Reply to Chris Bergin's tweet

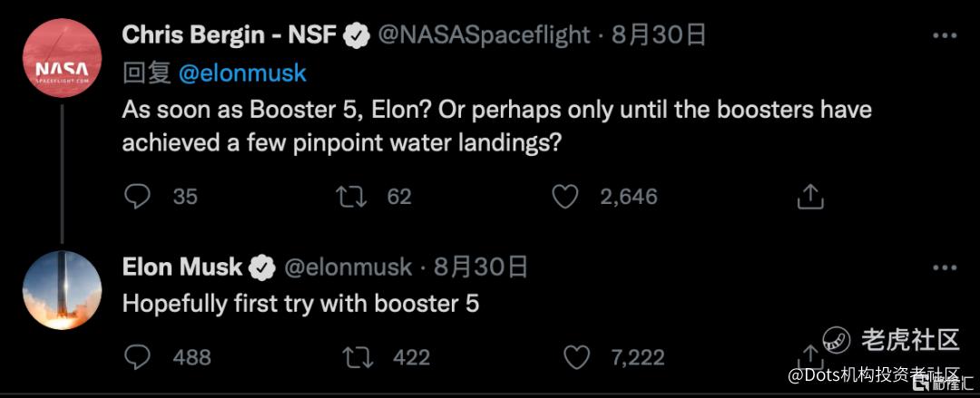(137, 196)
